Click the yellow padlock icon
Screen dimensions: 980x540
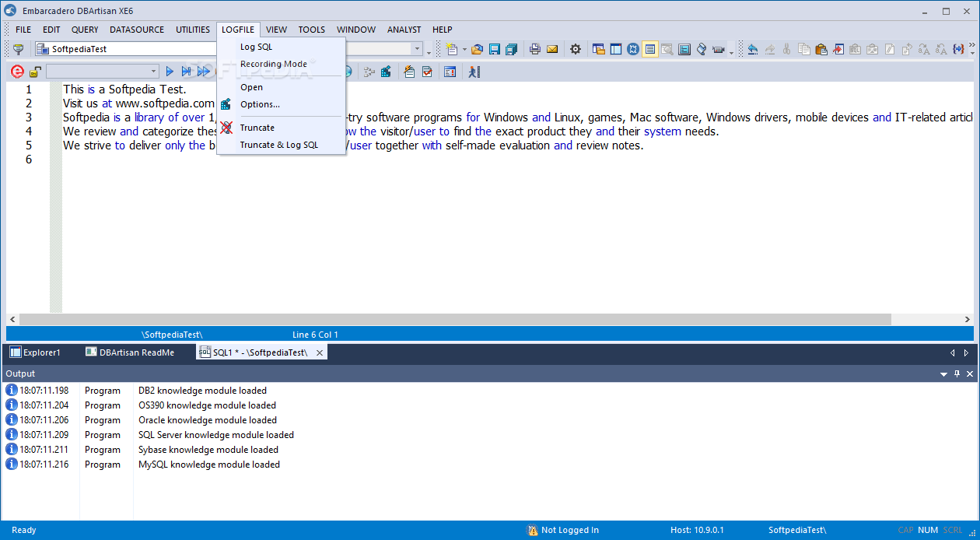click(x=35, y=72)
